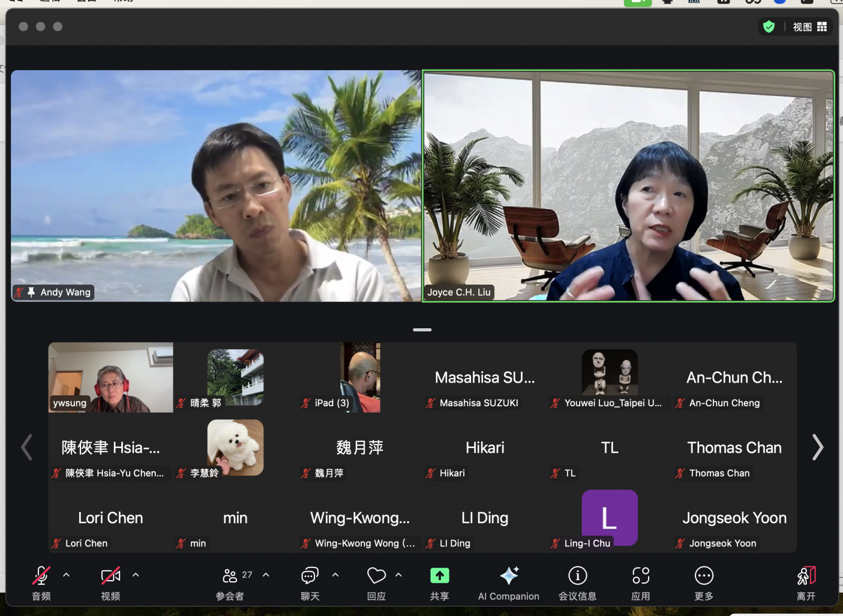Image resolution: width=843 pixels, height=616 pixels.
Task: Expand audio options arrow next to 音频
Action: point(66,575)
